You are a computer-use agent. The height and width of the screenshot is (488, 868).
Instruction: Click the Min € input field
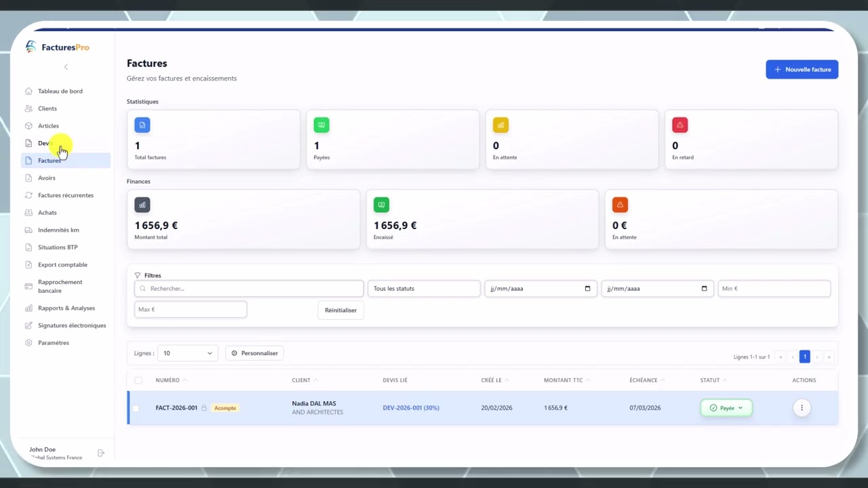(774, 289)
